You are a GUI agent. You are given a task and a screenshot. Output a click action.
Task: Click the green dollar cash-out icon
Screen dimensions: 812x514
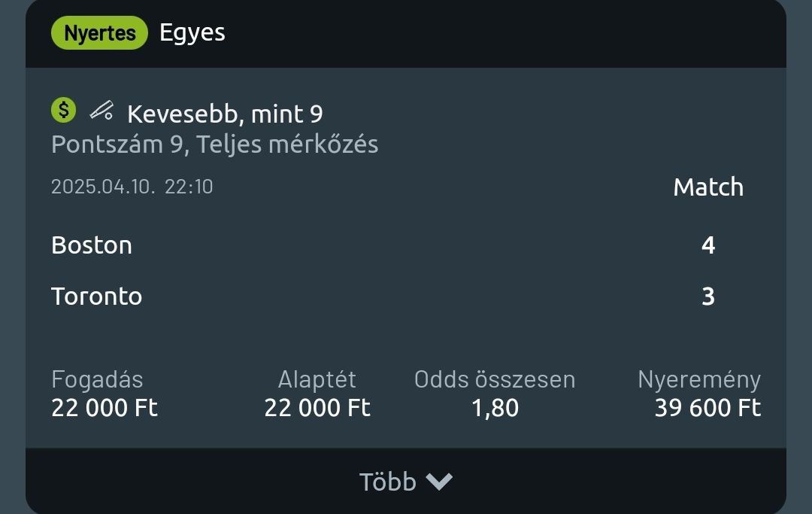point(64,111)
